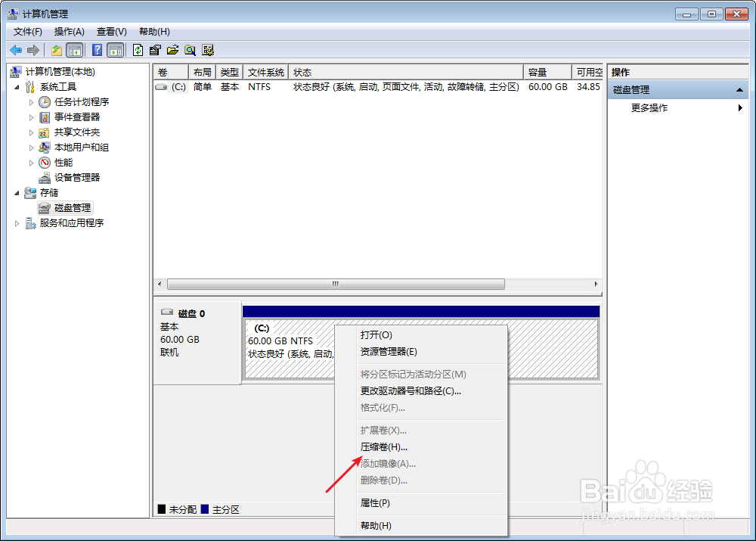The width and height of the screenshot is (756, 541).
Task: Click the 磁盘 0 disk label
Action: click(191, 314)
